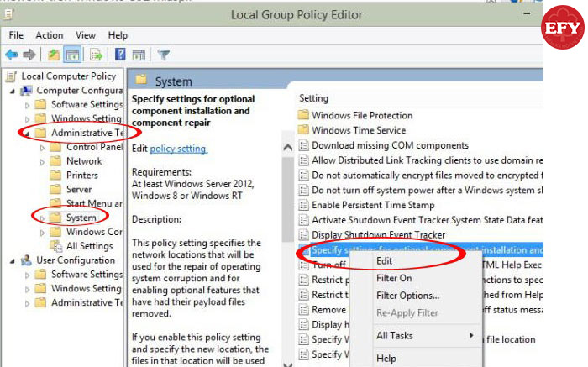Open the File menu
This screenshot has width=588, height=367.
[16, 35]
